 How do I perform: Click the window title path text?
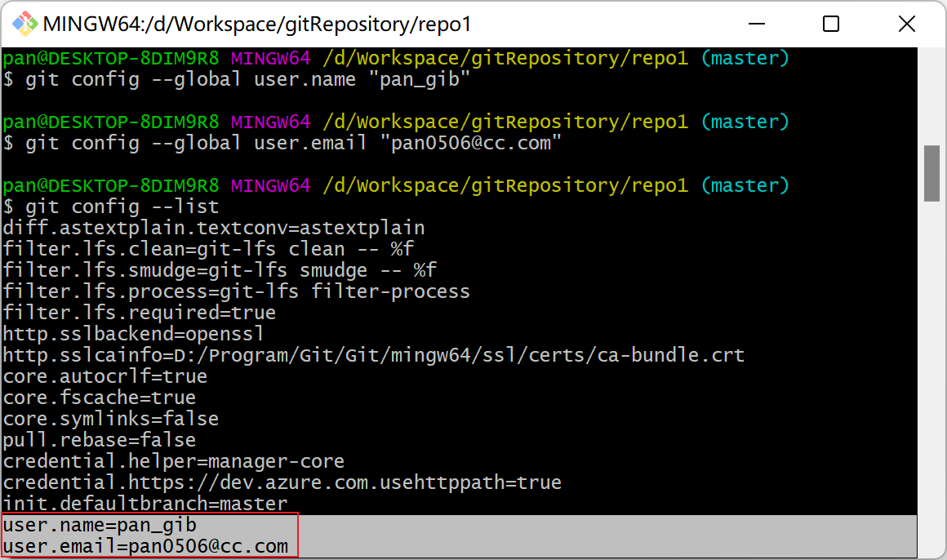[x=257, y=24]
